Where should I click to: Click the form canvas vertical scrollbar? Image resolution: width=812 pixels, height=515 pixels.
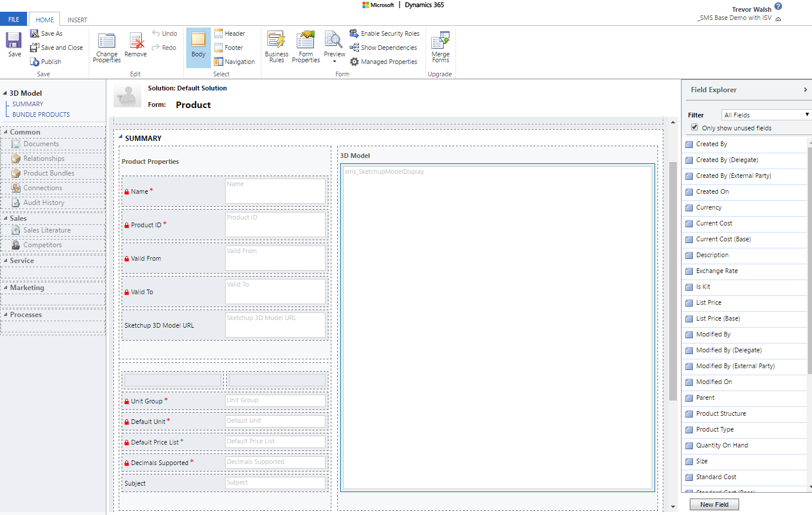[673, 282]
